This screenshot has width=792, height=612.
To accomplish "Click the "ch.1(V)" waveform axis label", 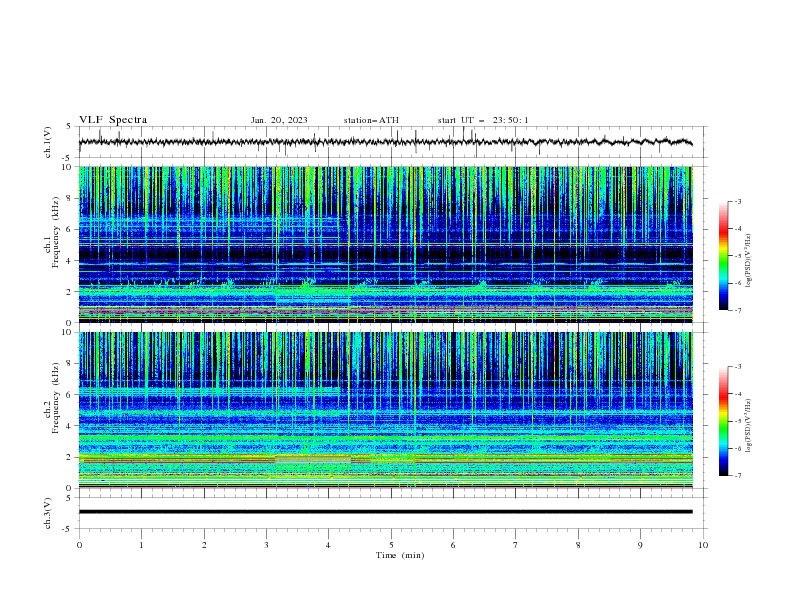I will pyautogui.click(x=48, y=142).
